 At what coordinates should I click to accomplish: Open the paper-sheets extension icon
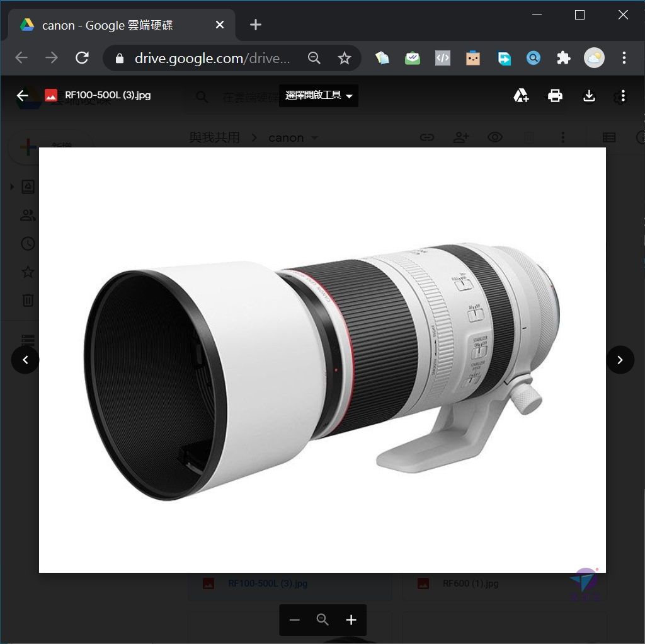click(382, 58)
